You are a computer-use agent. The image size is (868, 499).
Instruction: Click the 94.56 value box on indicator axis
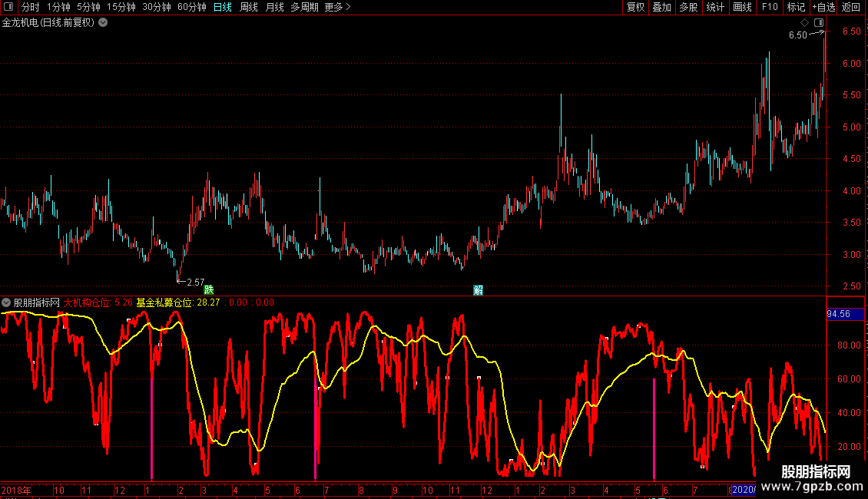click(x=845, y=314)
